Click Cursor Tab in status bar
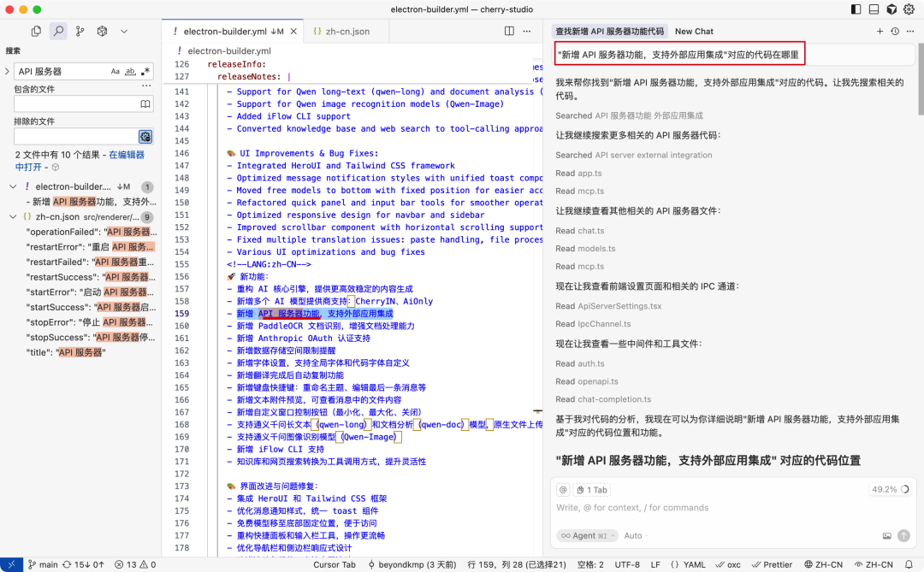This screenshot has width=924, height=572. click(335, 564)
